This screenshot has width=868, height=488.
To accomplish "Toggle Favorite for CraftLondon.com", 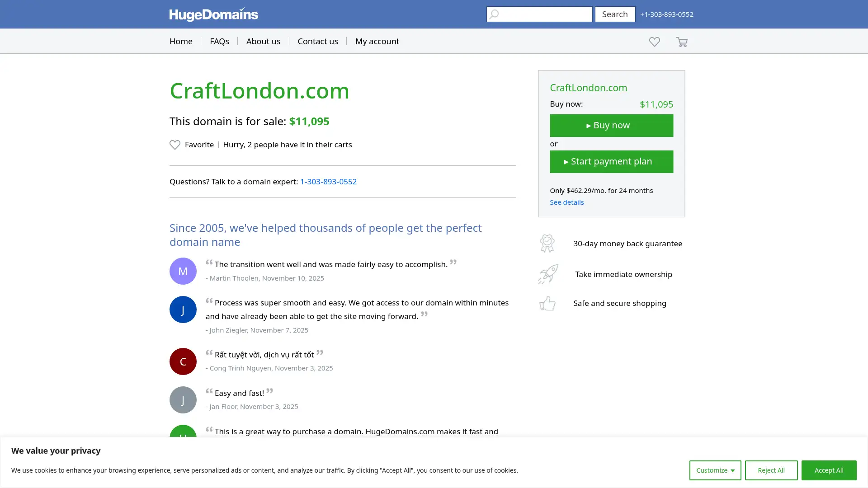I will [191, 145].
